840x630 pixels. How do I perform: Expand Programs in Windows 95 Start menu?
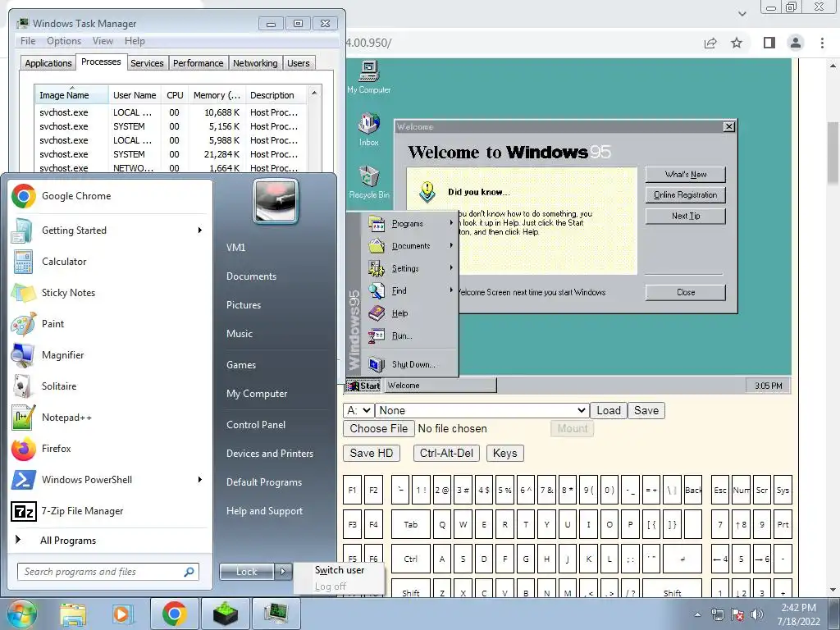coord(410,223)
